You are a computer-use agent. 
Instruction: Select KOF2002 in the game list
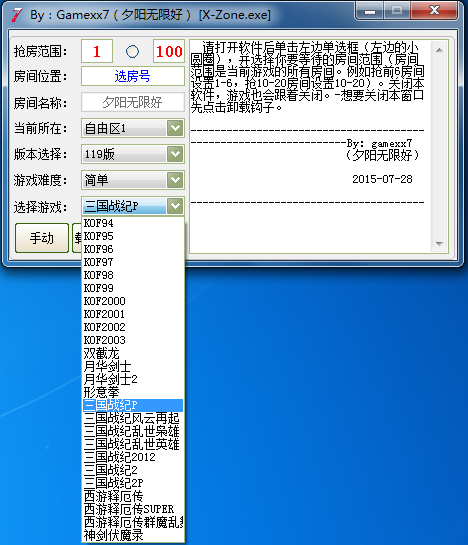tap(133, 327)
